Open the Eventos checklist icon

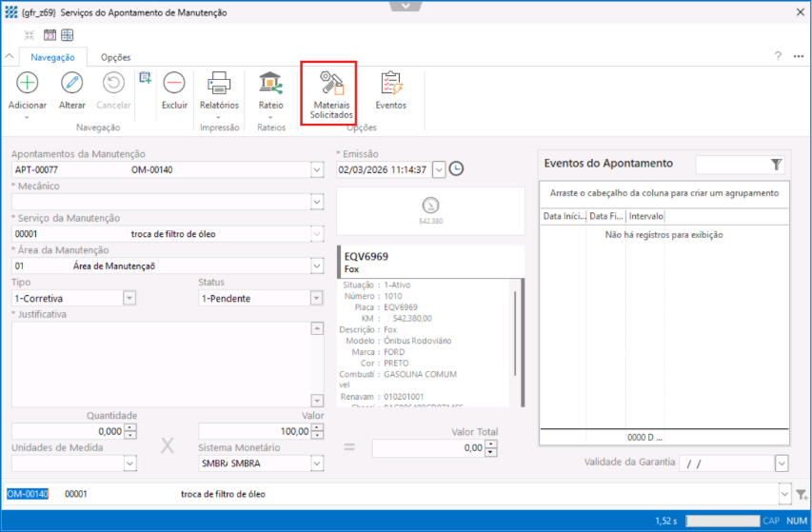point(390,83)
